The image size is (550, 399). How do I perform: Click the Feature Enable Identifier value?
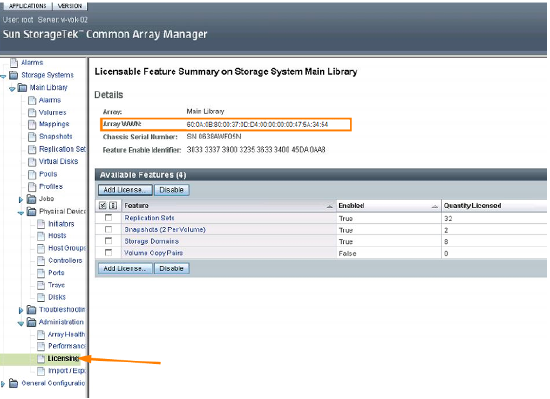pyautogui.click(x=256, y=150)
